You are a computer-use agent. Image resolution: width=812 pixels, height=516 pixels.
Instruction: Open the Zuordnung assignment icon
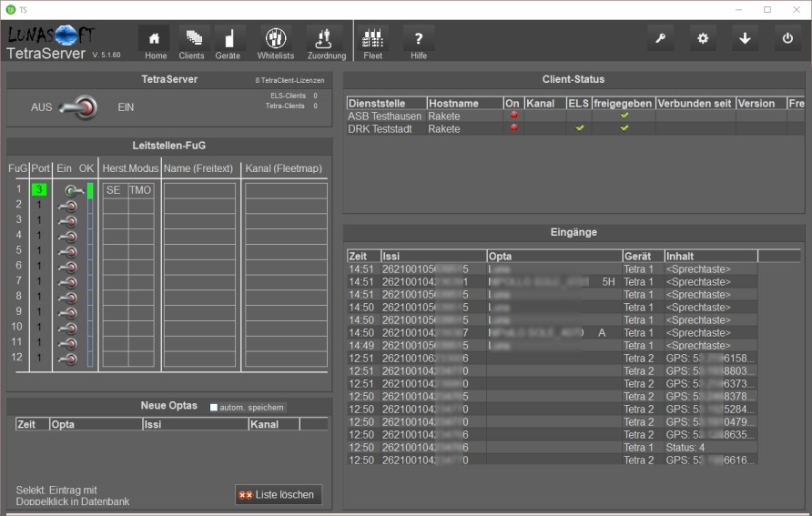click(x=326, y=41)
